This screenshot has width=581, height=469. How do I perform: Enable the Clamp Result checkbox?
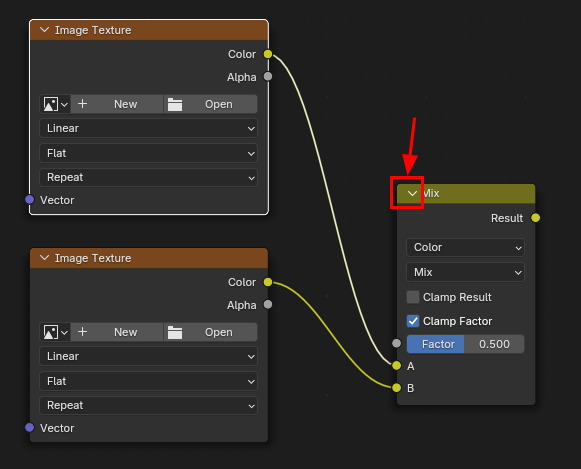413,297
